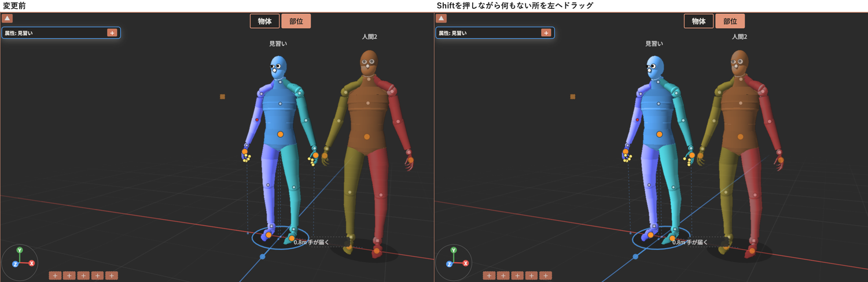868x282 pixels.
Task: Click the 0.8m 手が届く label in right panel
Action: 690,243
